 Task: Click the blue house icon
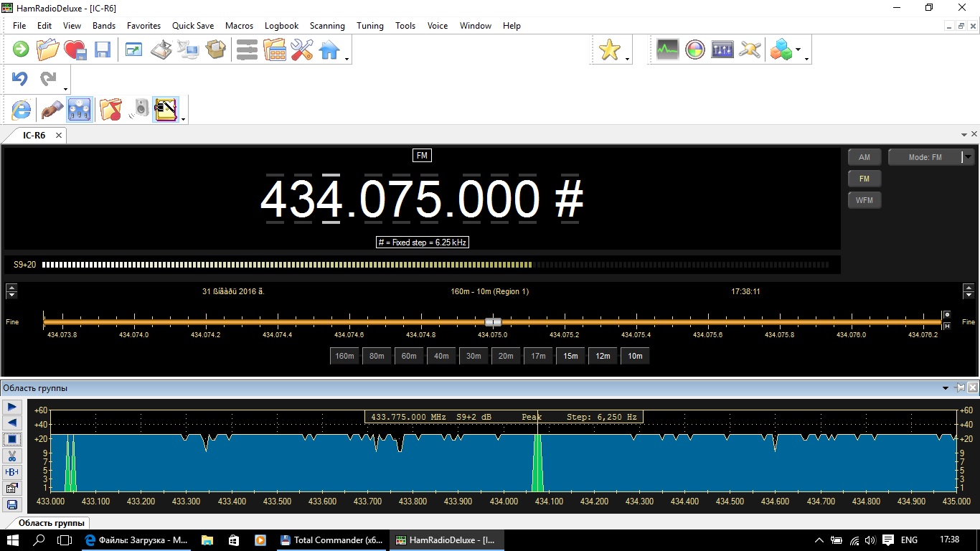point(329,50)
